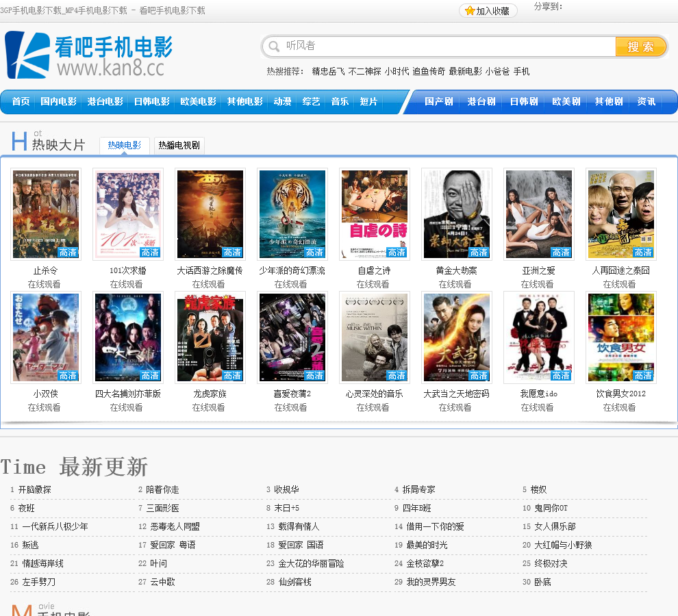Click the orange 搜索 search button
Screen dimensions: 678x616
click(x=641, y=47)
